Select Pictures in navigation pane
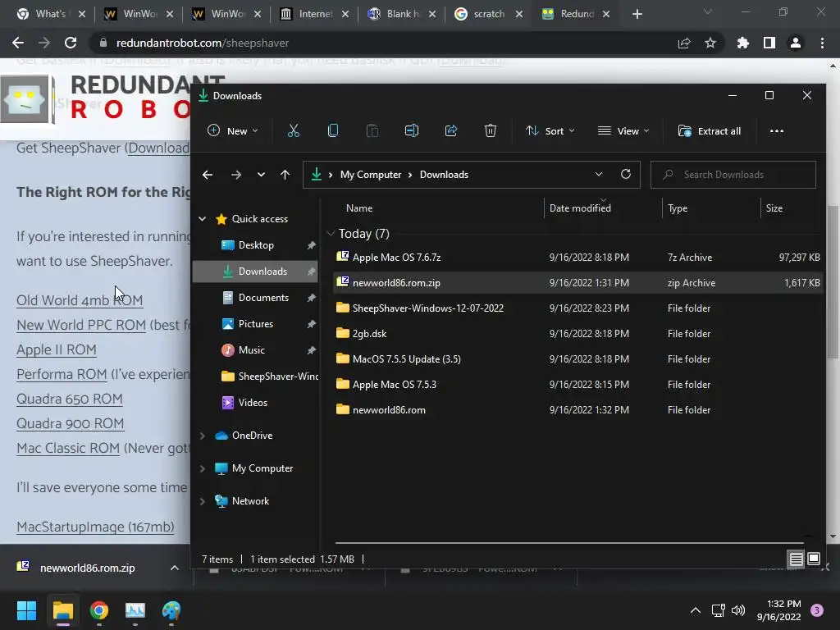The height and width of the screenshot is (630, 840). click(x=255, y=324)
